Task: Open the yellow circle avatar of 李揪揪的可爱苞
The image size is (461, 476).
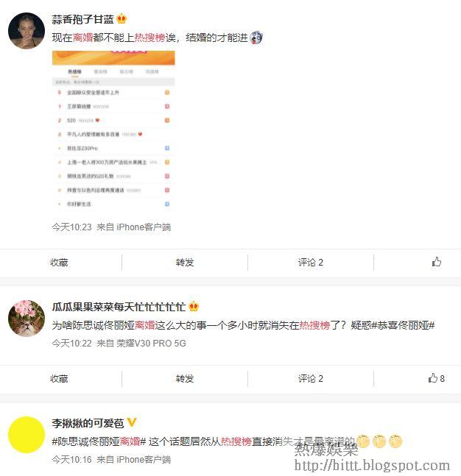Action: 27,435
